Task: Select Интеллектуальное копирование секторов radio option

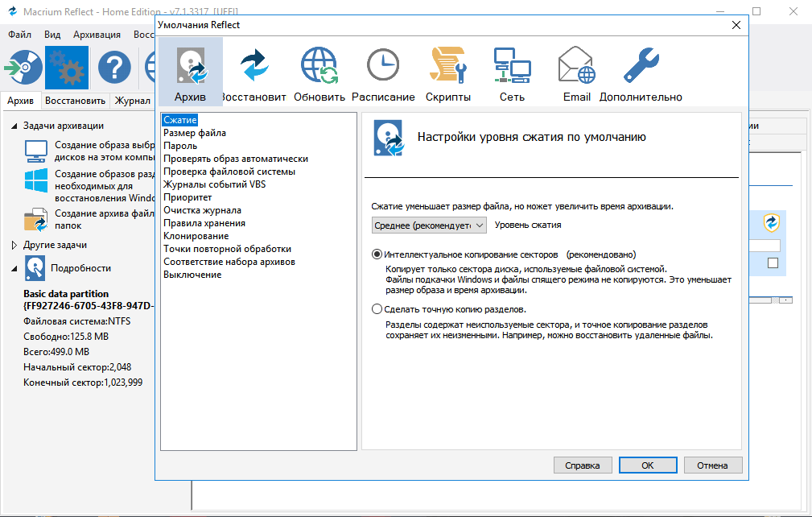Action: coord(377,254)
